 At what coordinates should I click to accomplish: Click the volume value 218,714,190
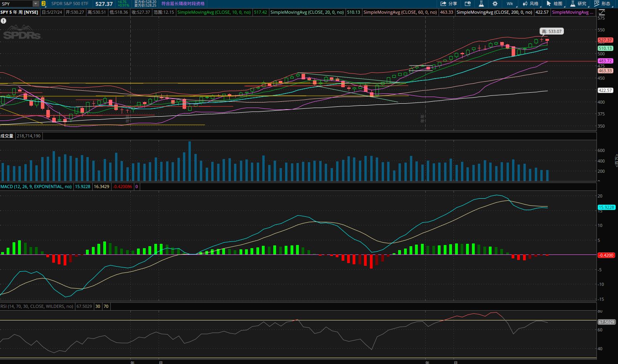tap(29, 136)
